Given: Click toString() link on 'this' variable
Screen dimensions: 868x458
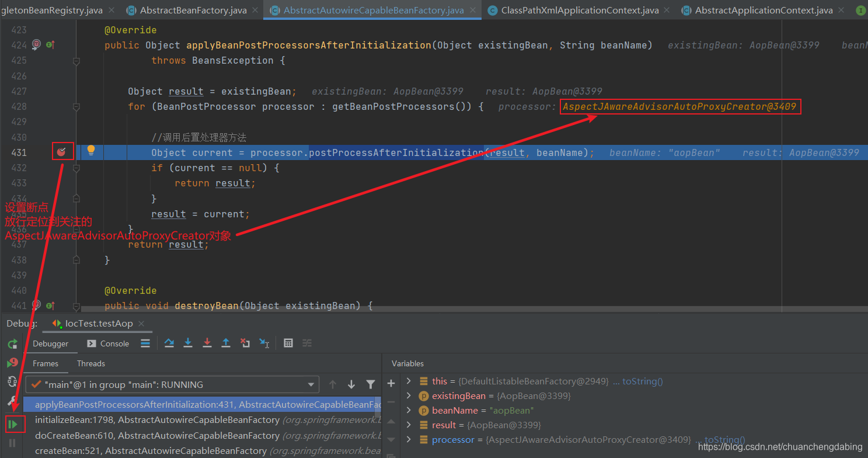Looking at the screenshot, I should (643, 381).
